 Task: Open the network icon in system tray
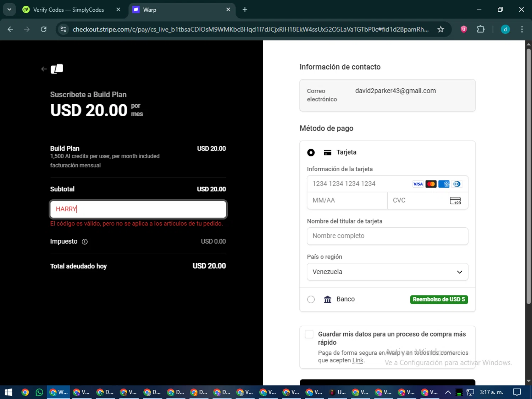tap(470, 392)
